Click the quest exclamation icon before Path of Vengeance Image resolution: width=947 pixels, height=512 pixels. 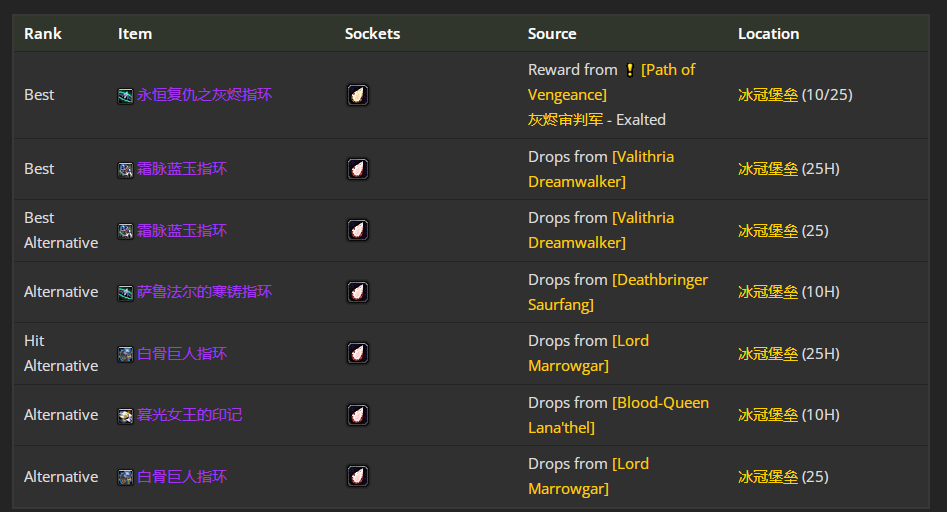(x=629, y=70)
